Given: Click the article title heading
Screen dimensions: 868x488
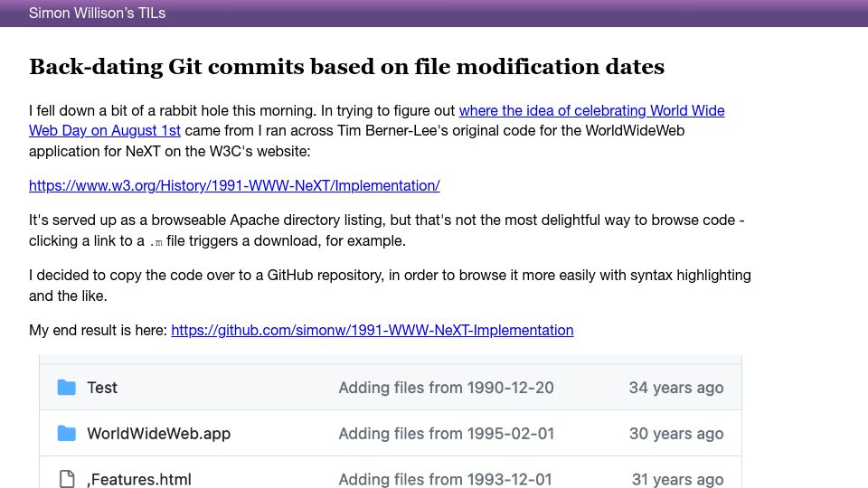Looking at the screenshot, I should click(x=346, y=67).
